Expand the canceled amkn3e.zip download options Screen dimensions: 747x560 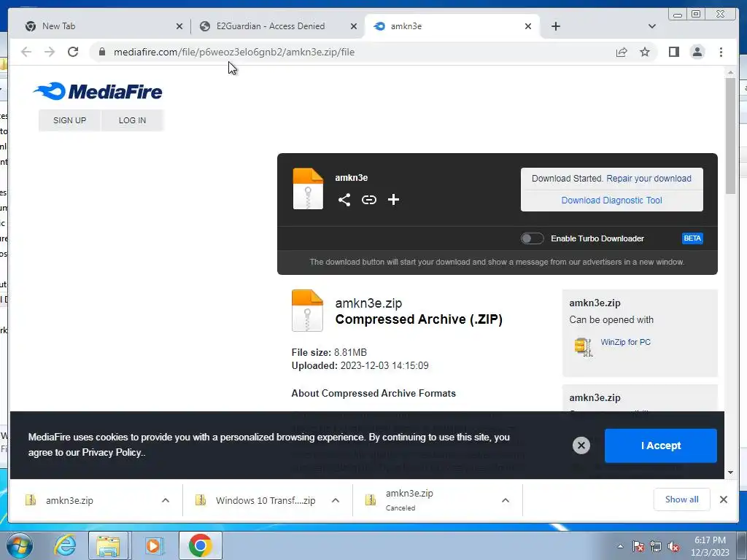tap(506, 500)
